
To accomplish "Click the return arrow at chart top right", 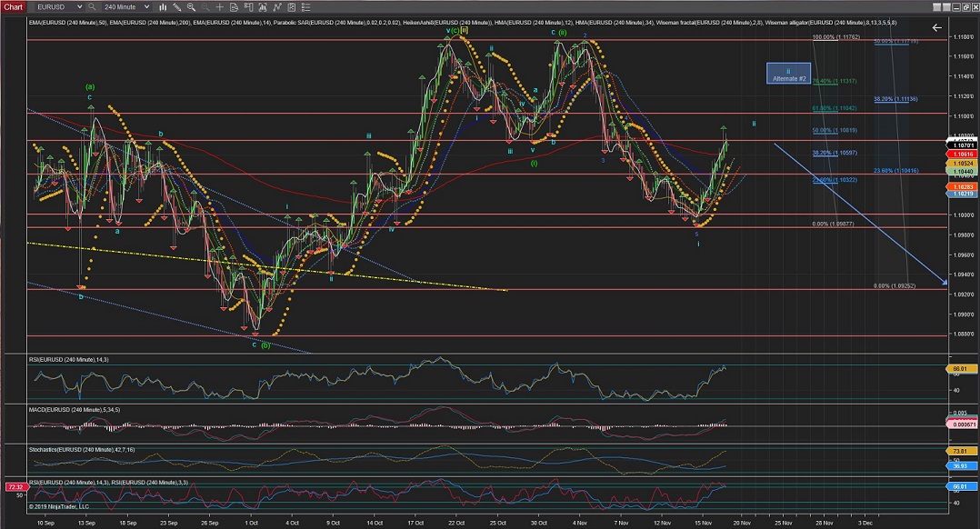I will [936, 28].
